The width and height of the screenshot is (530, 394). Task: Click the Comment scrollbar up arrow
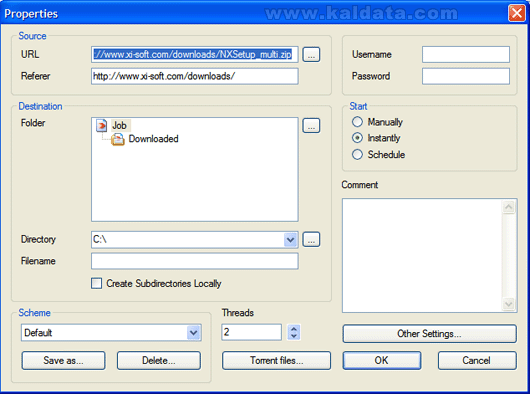coord(509,207)
